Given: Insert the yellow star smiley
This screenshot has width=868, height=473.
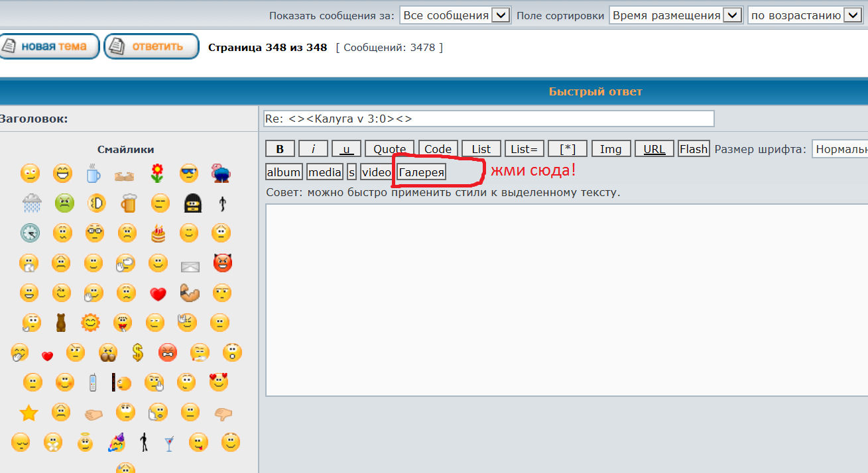Looking at the screenshot, I should 29,413.
